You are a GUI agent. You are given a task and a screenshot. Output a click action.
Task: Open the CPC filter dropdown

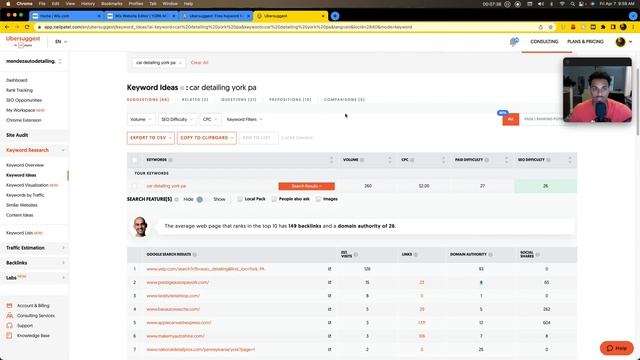tap(210, 119)
